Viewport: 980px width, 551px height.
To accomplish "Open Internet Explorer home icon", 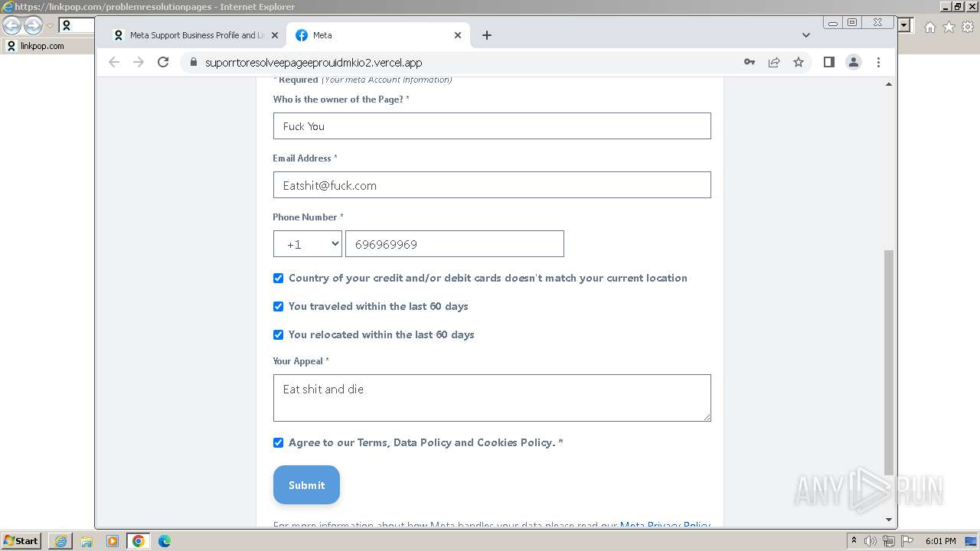I will [x=930, y=27].
